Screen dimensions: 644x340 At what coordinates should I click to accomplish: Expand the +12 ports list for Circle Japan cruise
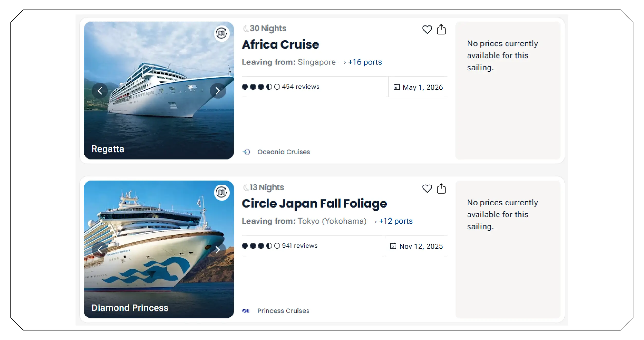pyautogui.click(x=395, y=221)
